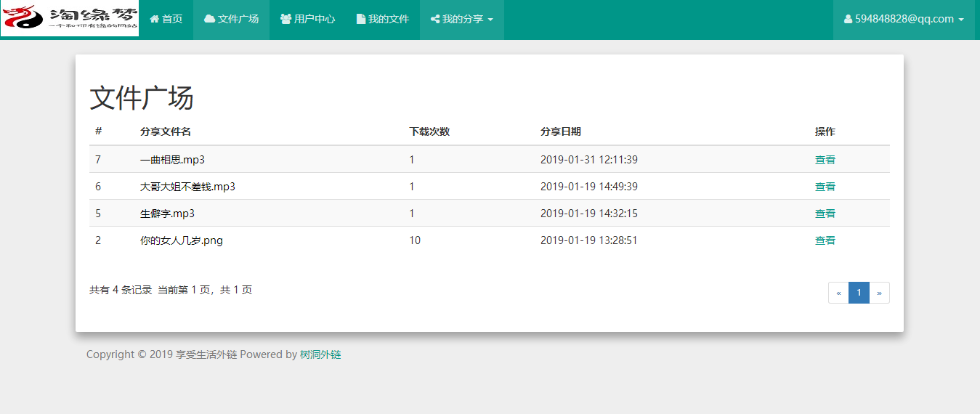Click the 下载次数 column header

click(429, 131)
